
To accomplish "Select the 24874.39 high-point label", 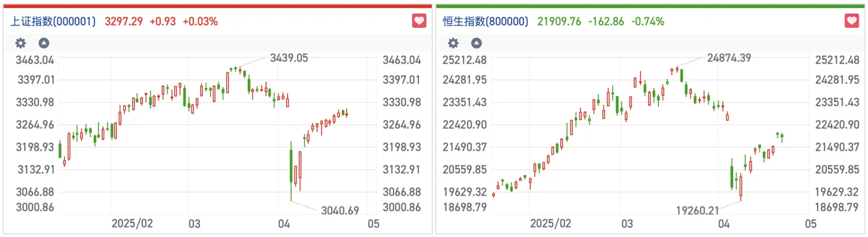I will 730,58.
